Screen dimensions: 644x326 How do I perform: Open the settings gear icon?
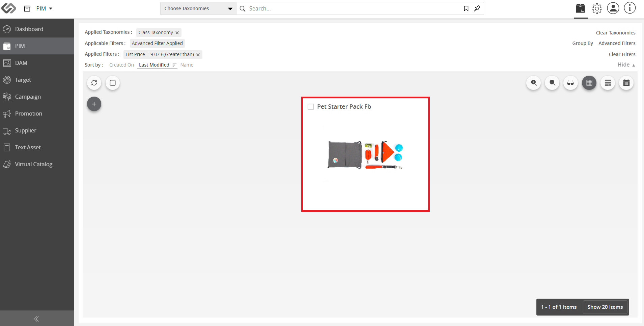597,8
